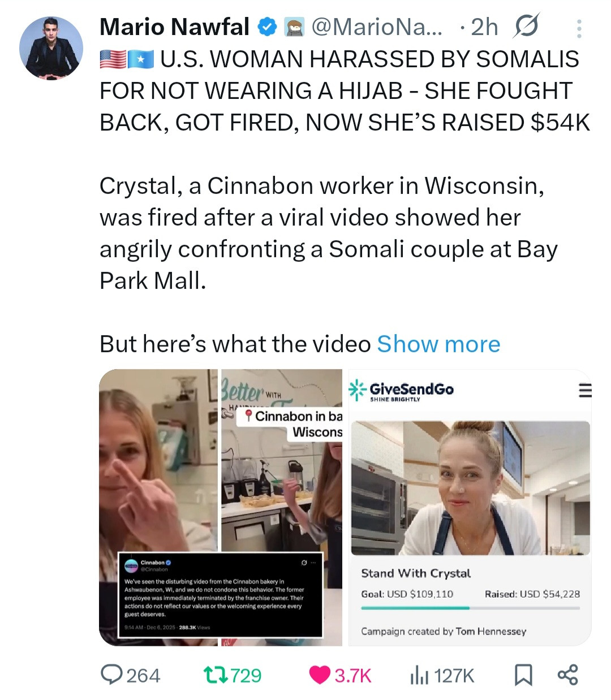
Task: Open the three-dot more options menu
Action: point(579,28)
